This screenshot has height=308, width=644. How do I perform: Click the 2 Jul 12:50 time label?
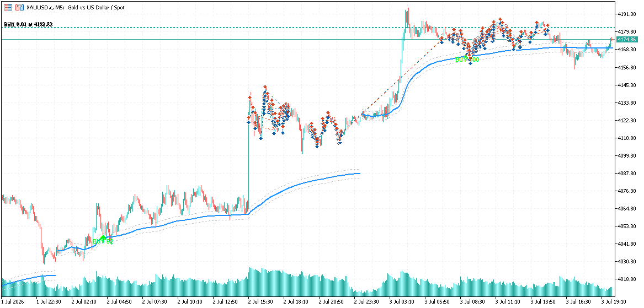click(x=225, y=301)
